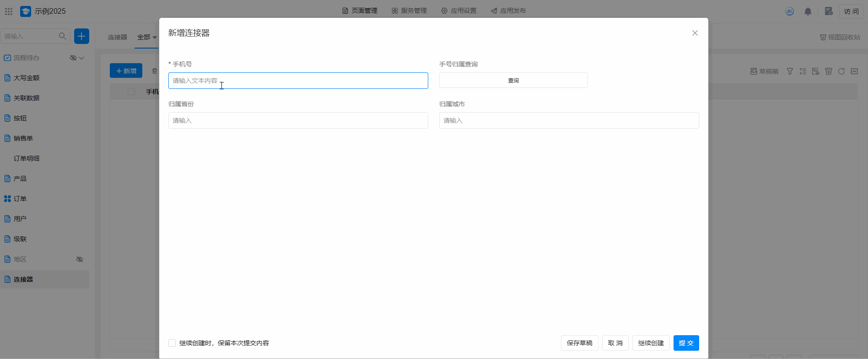The width and height of the screenshot is (868, 359).
Task: Click the chart view icon
Action: [854, 71]
